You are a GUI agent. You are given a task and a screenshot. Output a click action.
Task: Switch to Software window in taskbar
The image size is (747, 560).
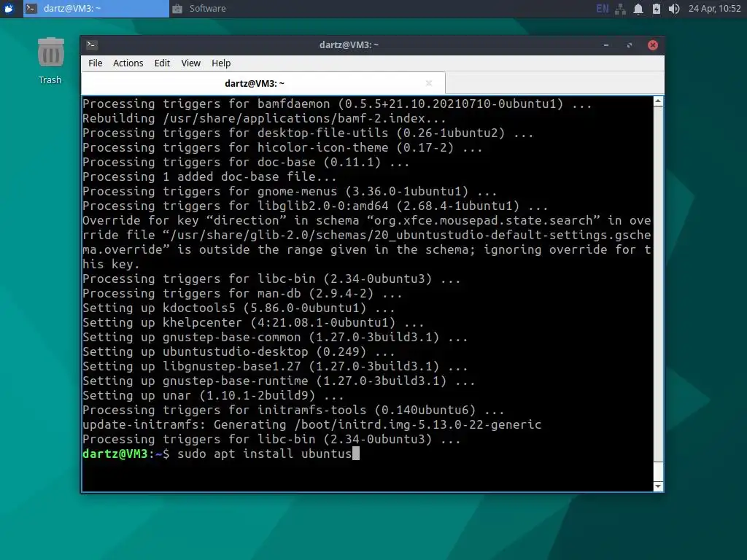(199, 9)
